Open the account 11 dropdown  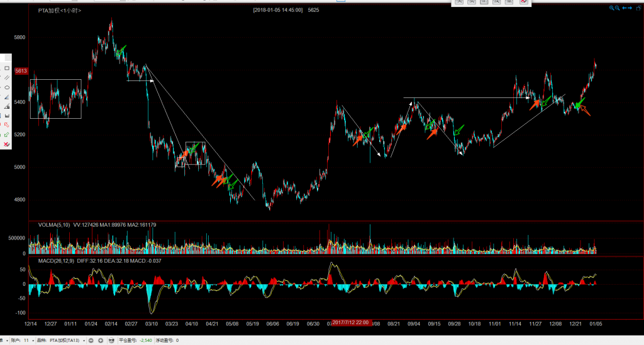pyautogui.click(x=33, y=340)
